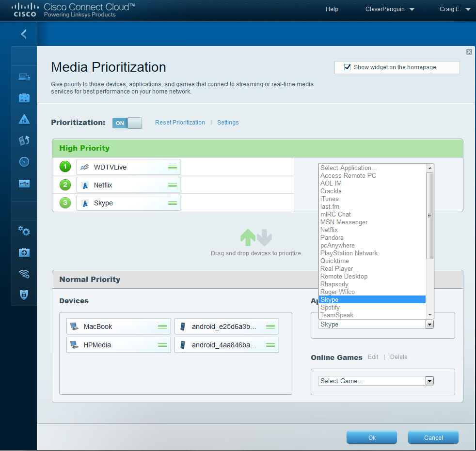Open the Troubleshooting medkit icon
Viewport: 476px width, 451px height.
point(24,252)
